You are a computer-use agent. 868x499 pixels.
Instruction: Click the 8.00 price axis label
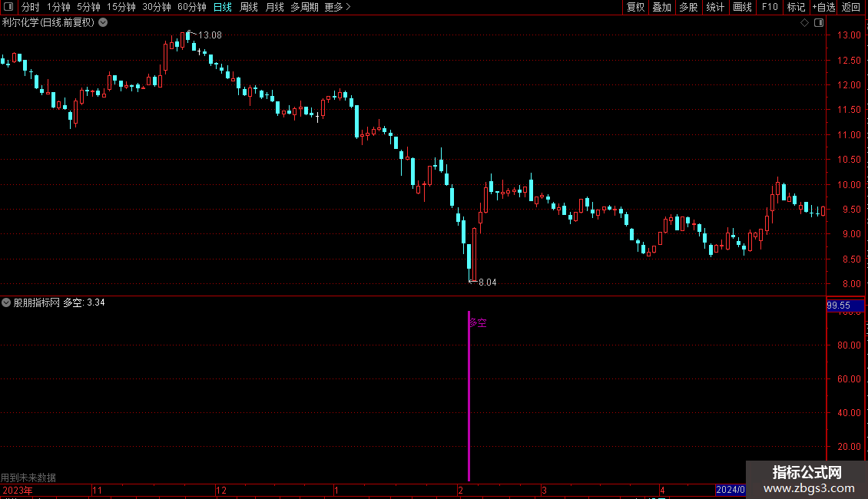tap(851, 284)
